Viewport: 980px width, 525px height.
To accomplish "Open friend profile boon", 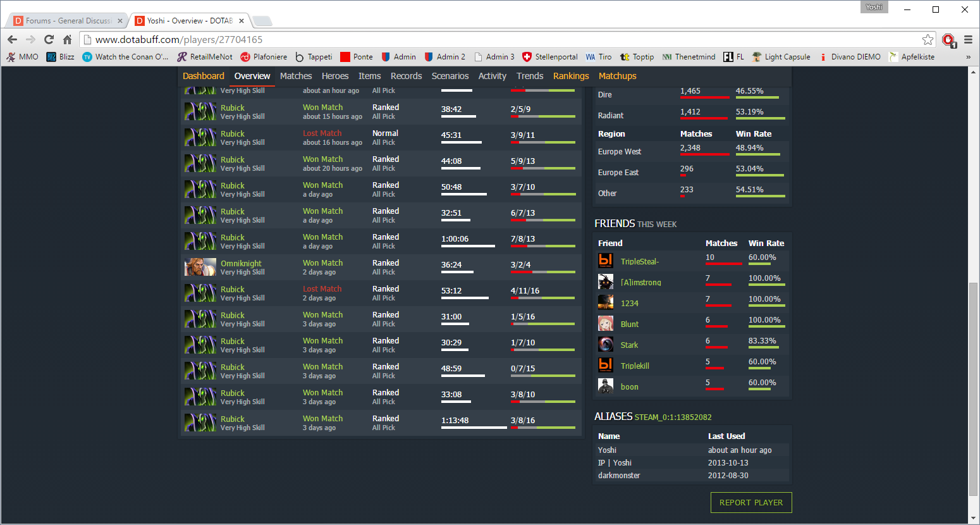I will point(630,386).
